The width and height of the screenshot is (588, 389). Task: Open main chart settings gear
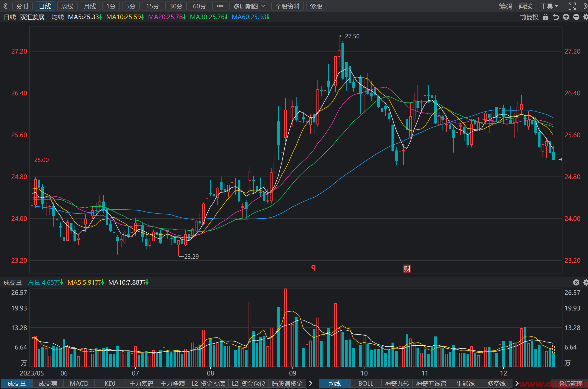point(586,17)
